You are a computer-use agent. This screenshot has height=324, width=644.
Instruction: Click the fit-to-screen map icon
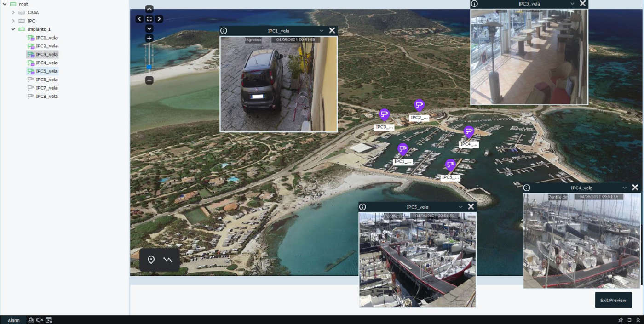tap(149, 19)
